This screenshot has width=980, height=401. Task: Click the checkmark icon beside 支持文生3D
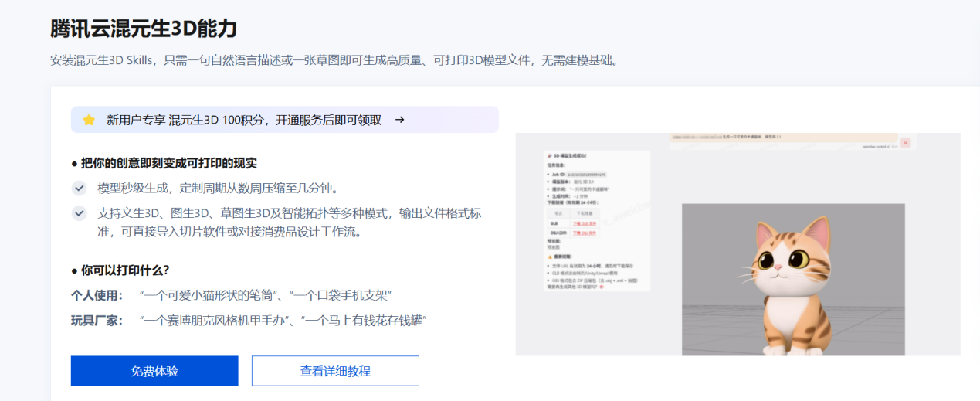click(x=79, y=213)
